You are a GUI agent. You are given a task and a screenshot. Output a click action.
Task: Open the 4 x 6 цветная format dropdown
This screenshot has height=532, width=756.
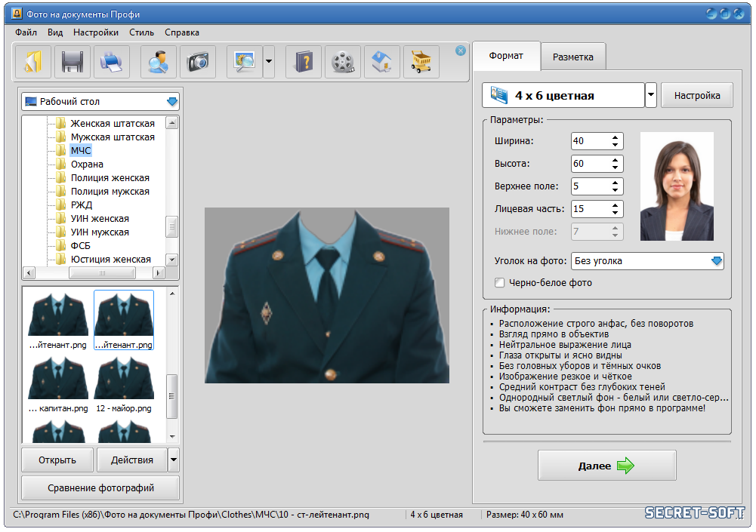pyautogui.click(x=651, y=95)
